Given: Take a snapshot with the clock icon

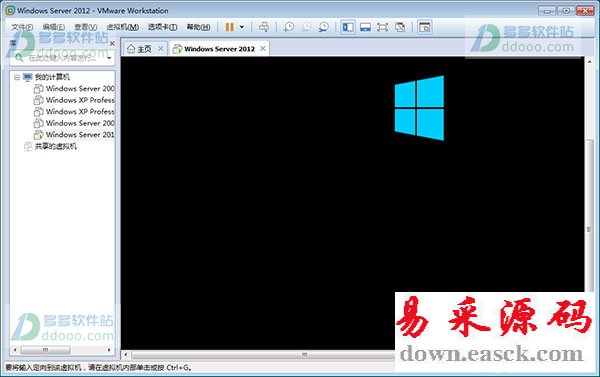Looking at the screenshot, I should pyautogui.click(x=289, y=27).
